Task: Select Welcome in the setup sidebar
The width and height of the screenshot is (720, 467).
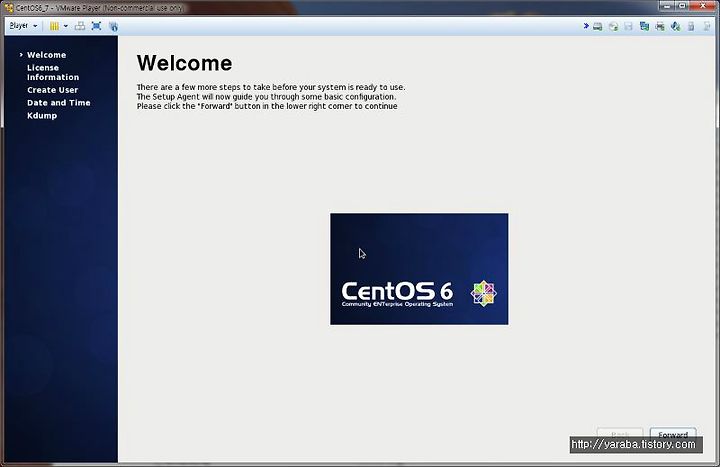Action: 46,55
